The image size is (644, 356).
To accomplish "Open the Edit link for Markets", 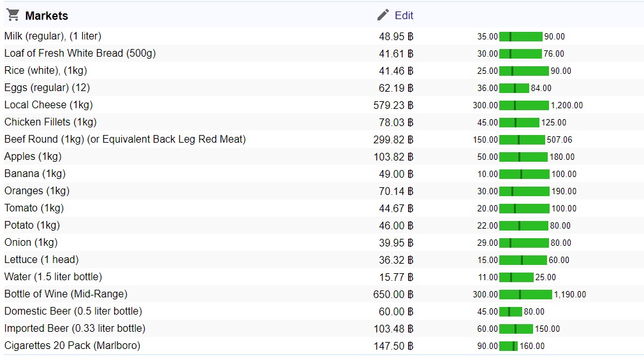I will coord(404,15).
